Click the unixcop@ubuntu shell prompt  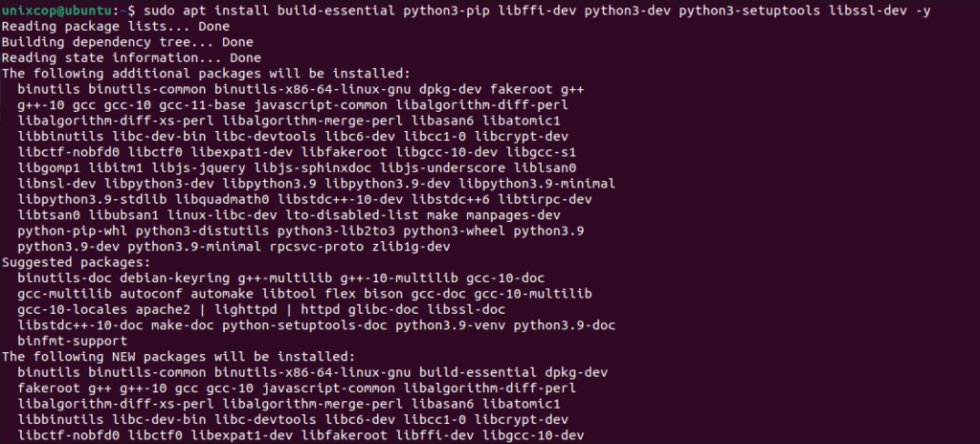(x=67, y=11)
